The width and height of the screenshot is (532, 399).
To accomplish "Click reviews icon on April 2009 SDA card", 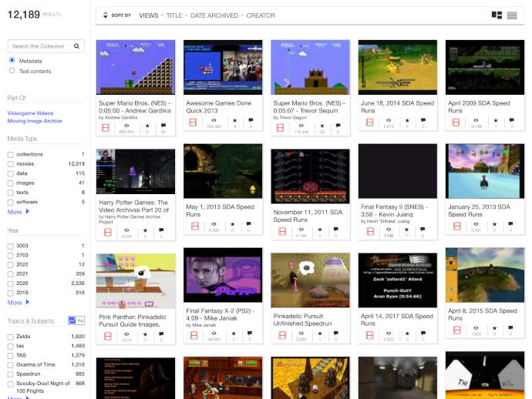I will coord(512,120).
